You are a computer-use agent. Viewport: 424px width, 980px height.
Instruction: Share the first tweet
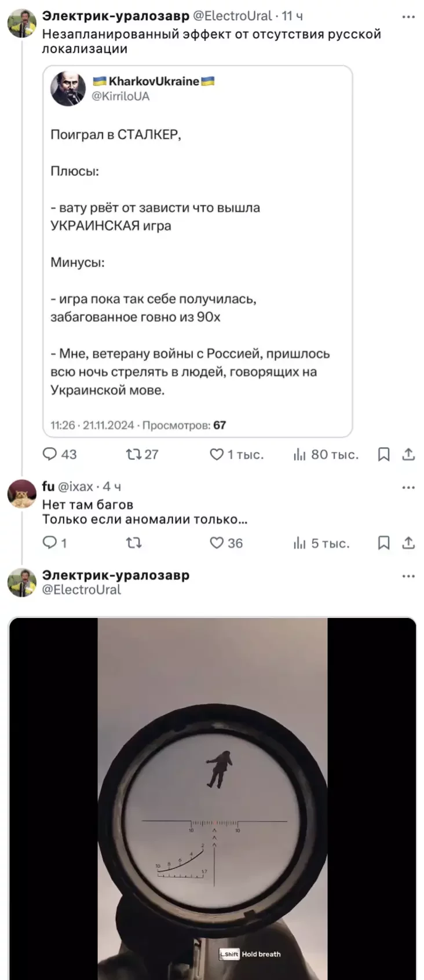click(x=408, y=454)
